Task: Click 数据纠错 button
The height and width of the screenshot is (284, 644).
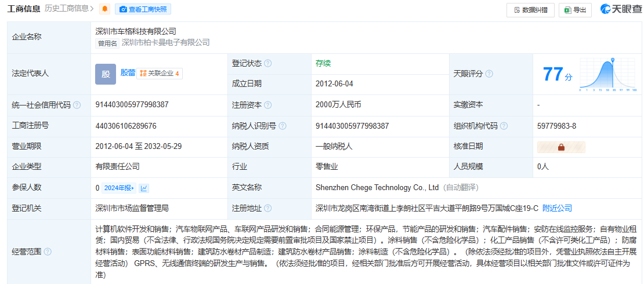Action: (x=531, y=10)
